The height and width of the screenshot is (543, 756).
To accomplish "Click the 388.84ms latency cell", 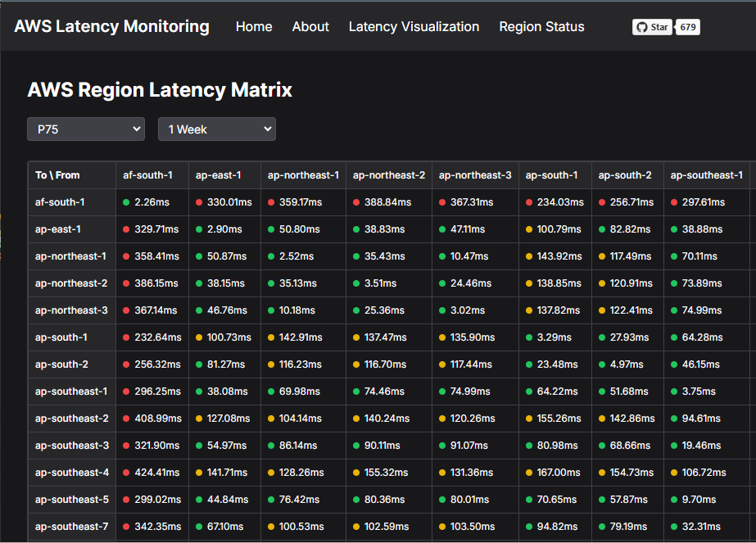I will click(x=388, y=202).
